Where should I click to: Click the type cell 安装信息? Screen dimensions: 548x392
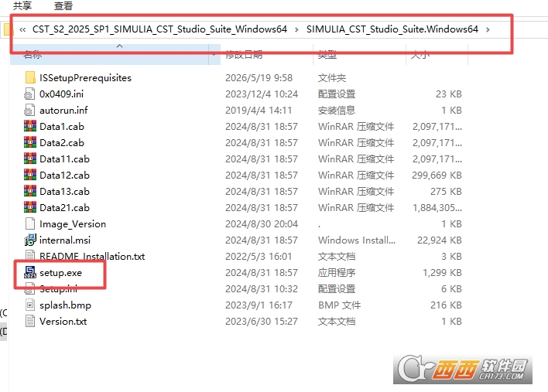coord(337,110)
